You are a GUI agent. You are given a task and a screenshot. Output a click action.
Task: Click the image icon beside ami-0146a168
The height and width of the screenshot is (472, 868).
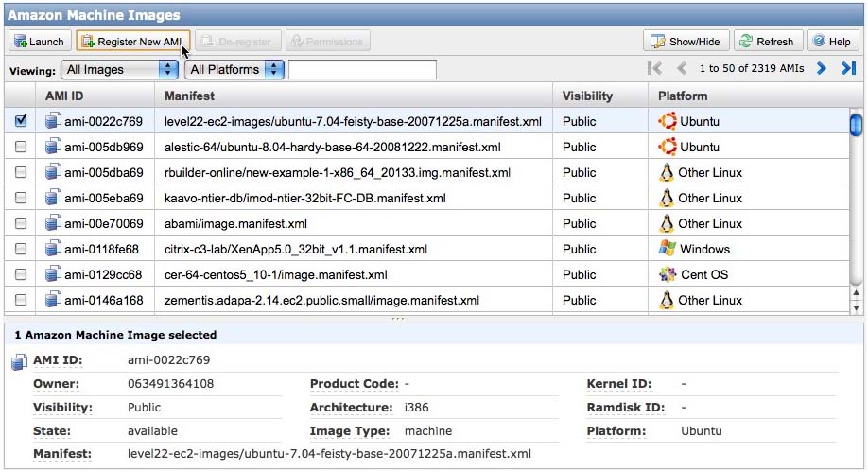[53, 299]
